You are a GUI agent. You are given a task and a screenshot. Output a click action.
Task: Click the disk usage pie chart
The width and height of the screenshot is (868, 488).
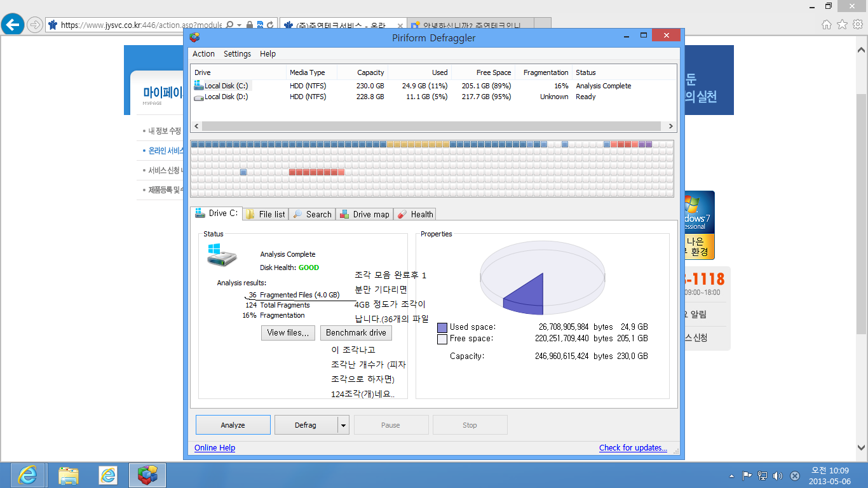pyautogui.click(x=543, y=278)
